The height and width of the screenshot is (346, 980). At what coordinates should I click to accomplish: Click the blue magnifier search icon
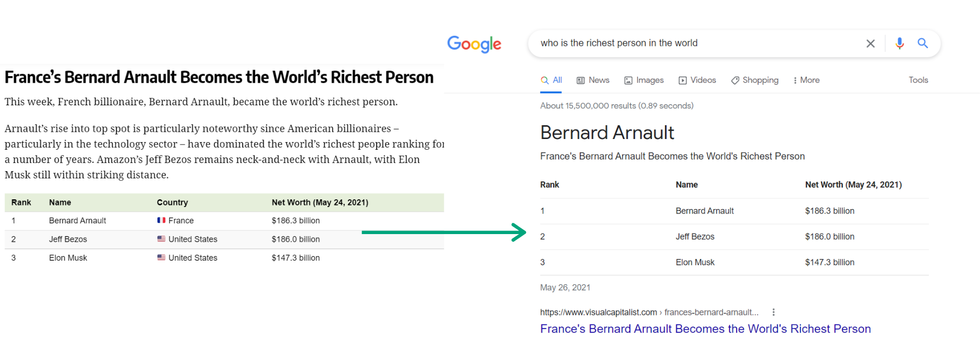pos(923,43)
